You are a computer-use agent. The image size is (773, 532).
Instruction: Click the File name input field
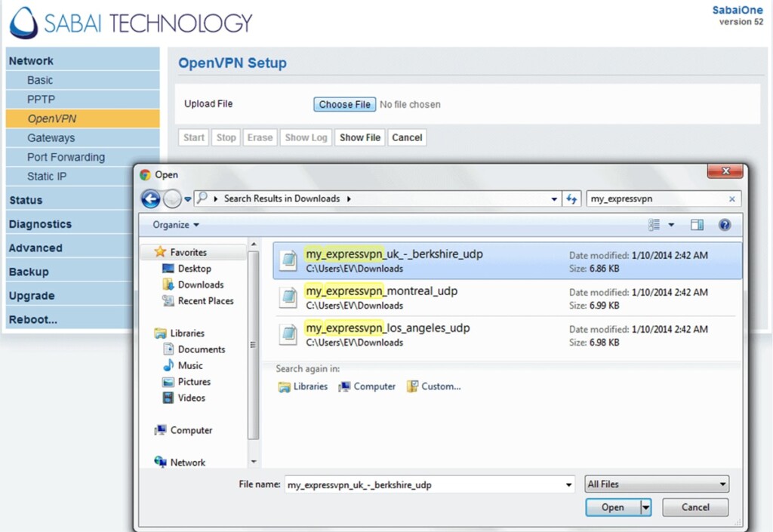(x=424, y=484)
